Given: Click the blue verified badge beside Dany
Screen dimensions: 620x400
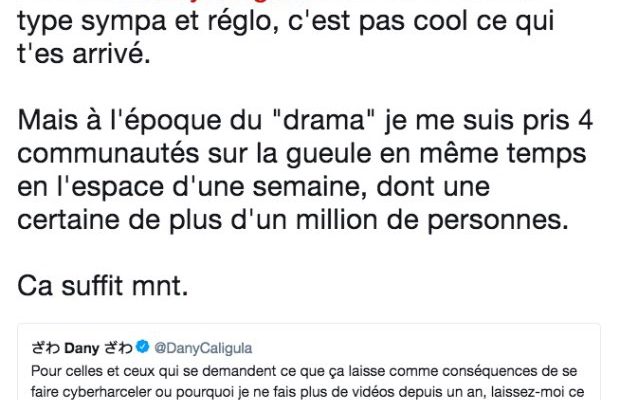Looking at the screenshot, I should [x=142, y=347].
